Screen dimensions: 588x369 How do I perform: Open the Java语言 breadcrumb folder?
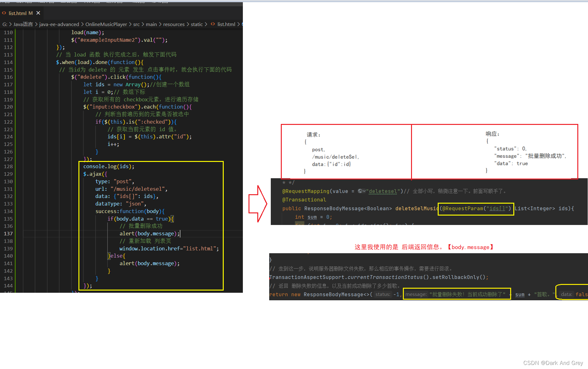(23, 24)
